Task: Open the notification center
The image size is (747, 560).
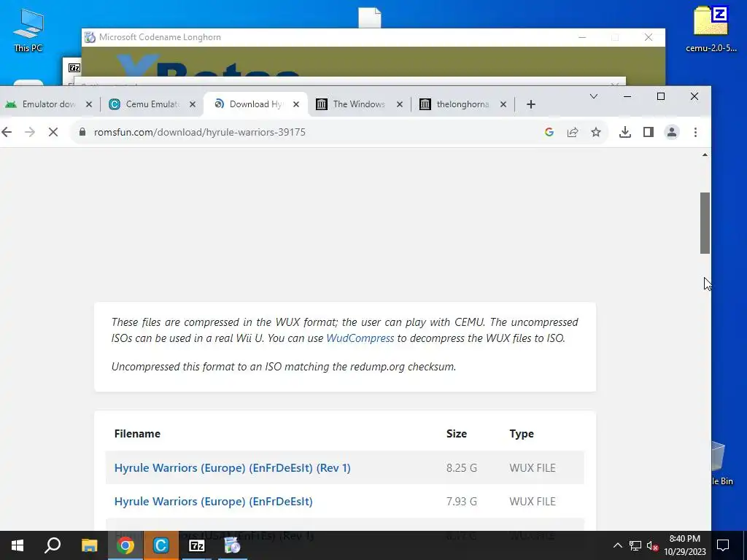Action: [723, 545]
